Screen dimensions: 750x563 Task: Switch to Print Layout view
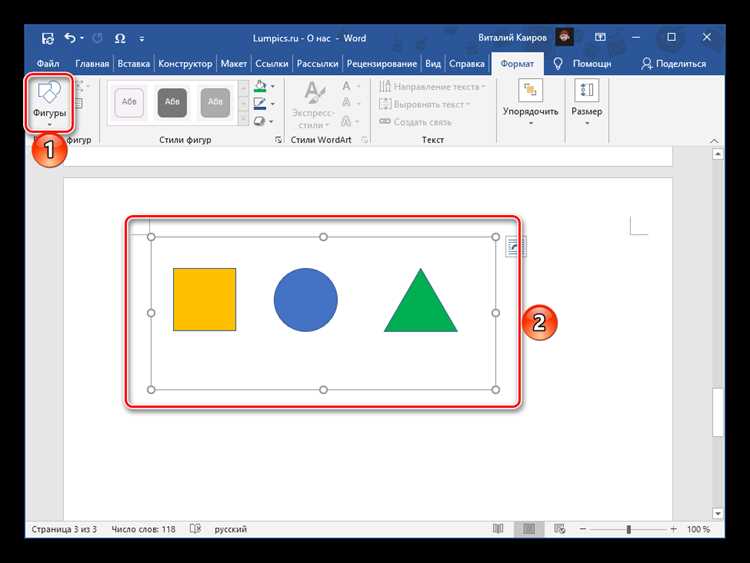(529, 529)
